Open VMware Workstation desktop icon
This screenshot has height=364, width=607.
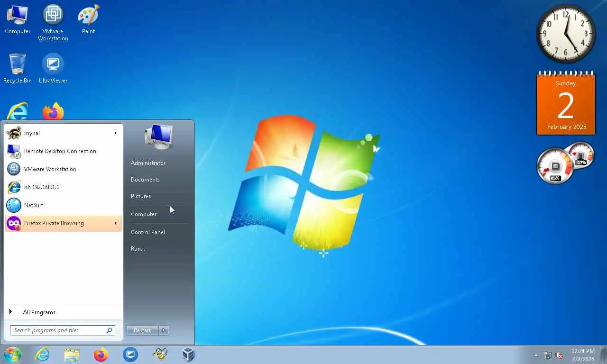click(x=53, y=22)
